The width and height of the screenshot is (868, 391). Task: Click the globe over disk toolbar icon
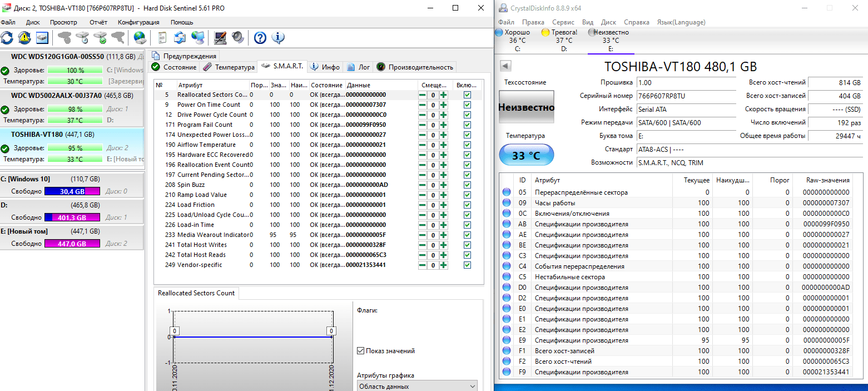140,38
